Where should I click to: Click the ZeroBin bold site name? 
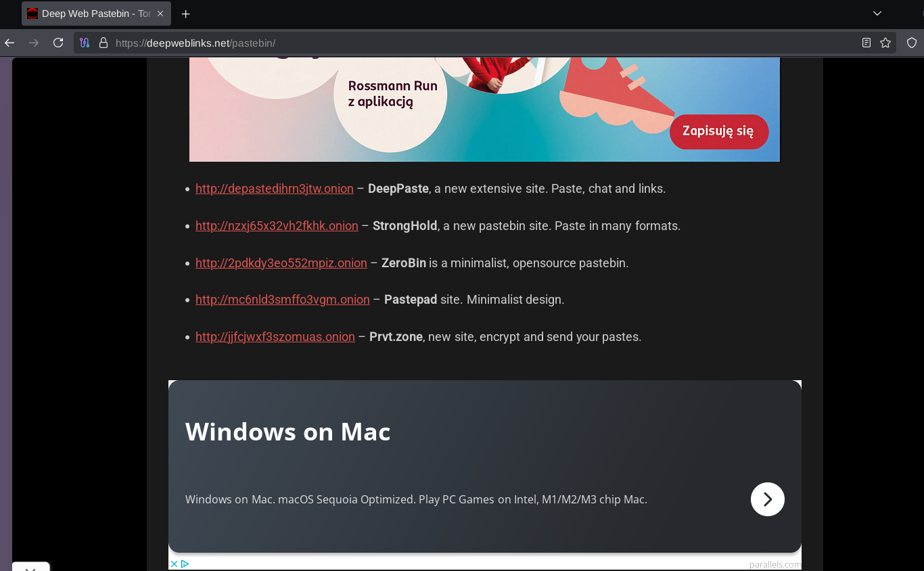point(404,262)
